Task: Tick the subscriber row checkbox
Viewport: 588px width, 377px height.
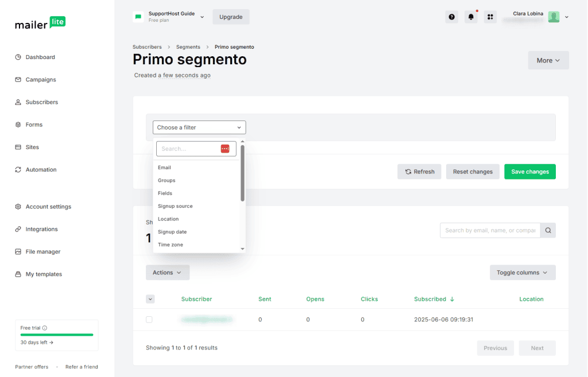Action: 149,320
